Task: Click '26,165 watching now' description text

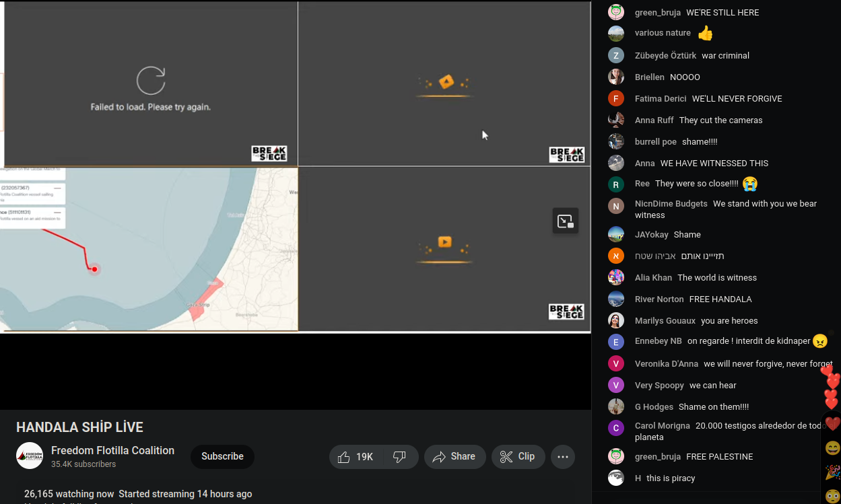Action: (69, 494)
